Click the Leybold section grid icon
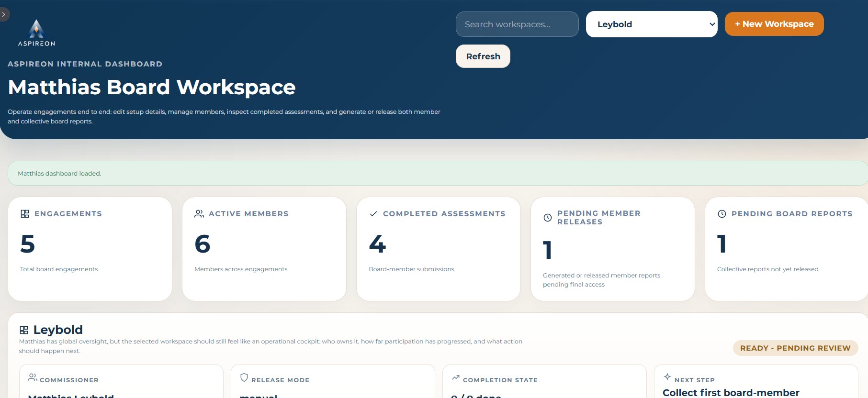 click(x=24, y=330)
